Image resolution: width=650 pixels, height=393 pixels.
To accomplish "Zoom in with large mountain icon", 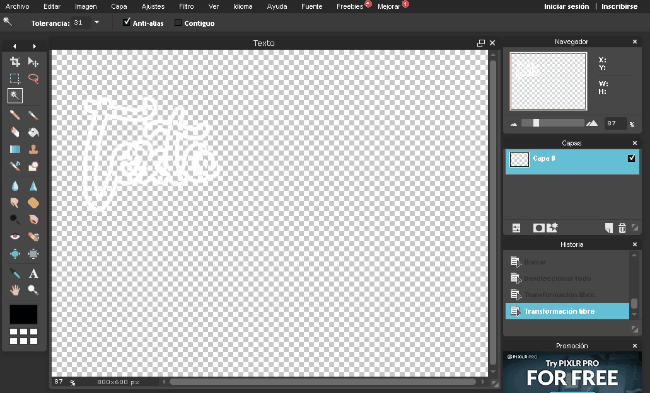I will [592, 123].
